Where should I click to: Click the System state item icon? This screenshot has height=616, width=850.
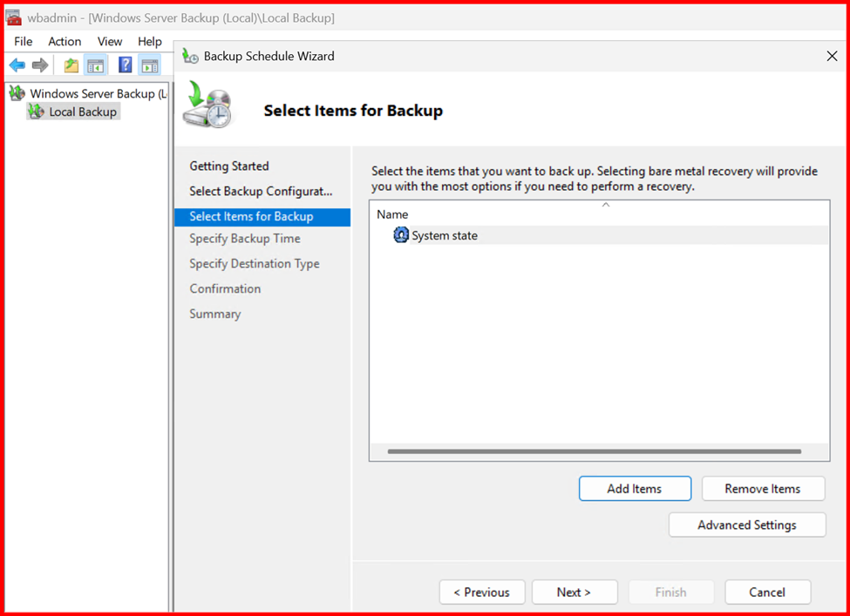[x=401, y=235]
